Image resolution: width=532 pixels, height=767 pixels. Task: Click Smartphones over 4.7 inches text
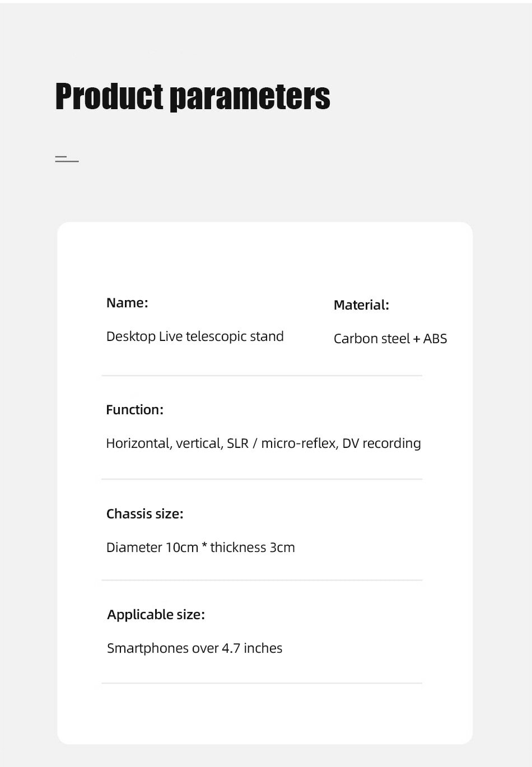click(x=194, y=648)
